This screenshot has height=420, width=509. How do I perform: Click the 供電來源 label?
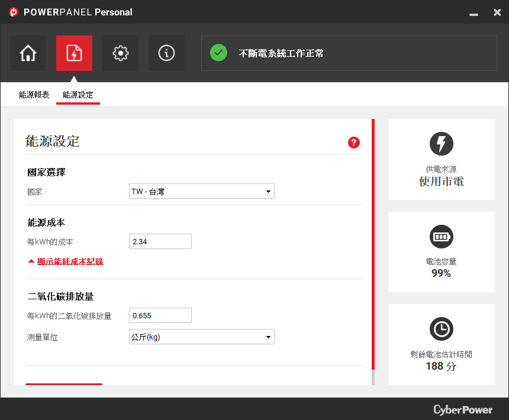[x=441, y=169]
